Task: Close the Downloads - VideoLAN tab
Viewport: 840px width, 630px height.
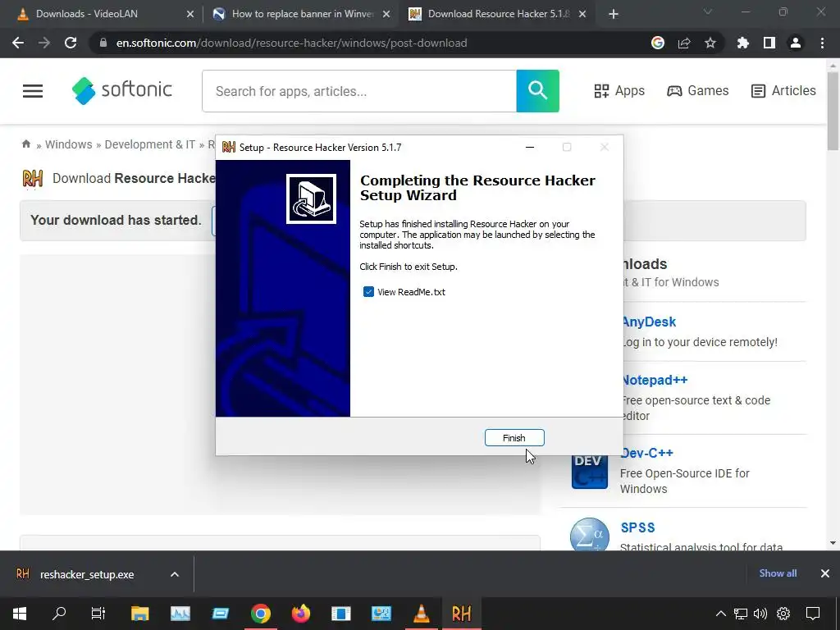Action: tap(190, 14)
